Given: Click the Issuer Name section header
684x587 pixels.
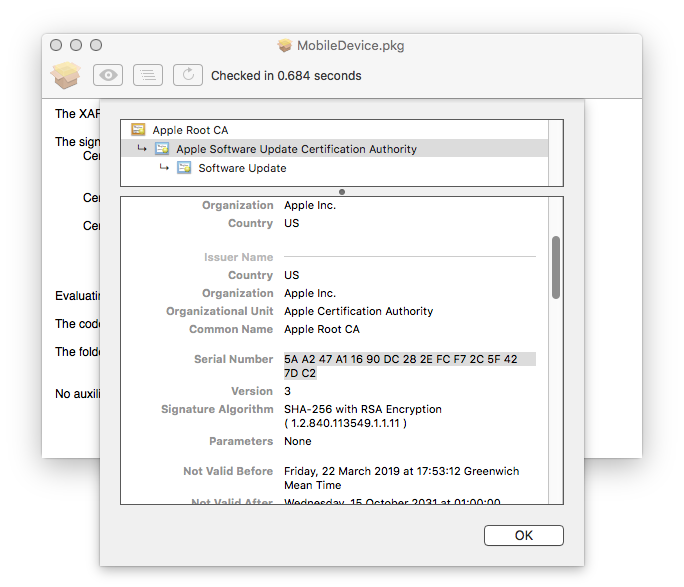Looking at the screenshot, I should 238,257.
